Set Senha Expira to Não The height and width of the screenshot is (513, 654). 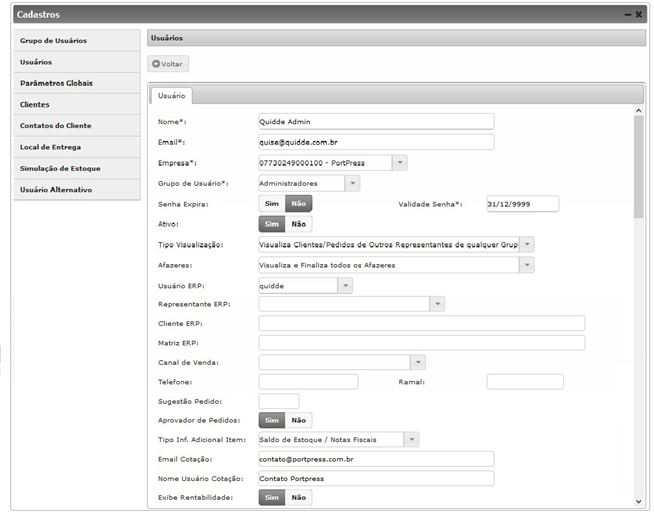[x=299, y=204]
